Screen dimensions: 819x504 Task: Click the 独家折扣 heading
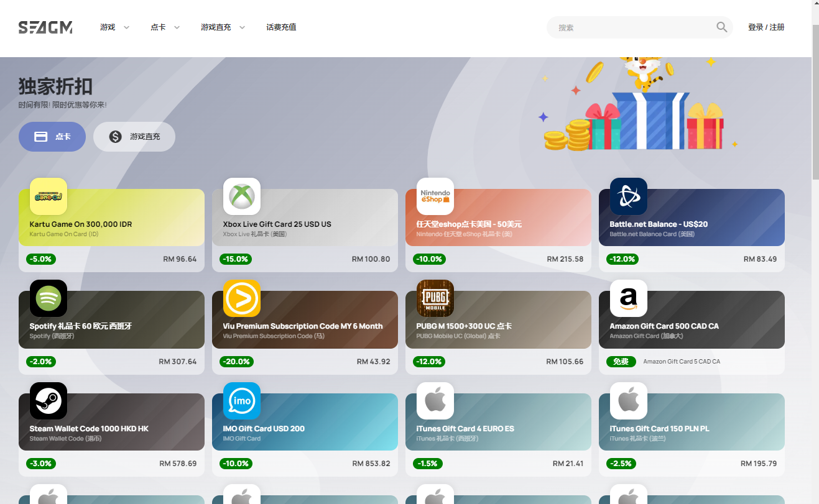click(55, 86)
